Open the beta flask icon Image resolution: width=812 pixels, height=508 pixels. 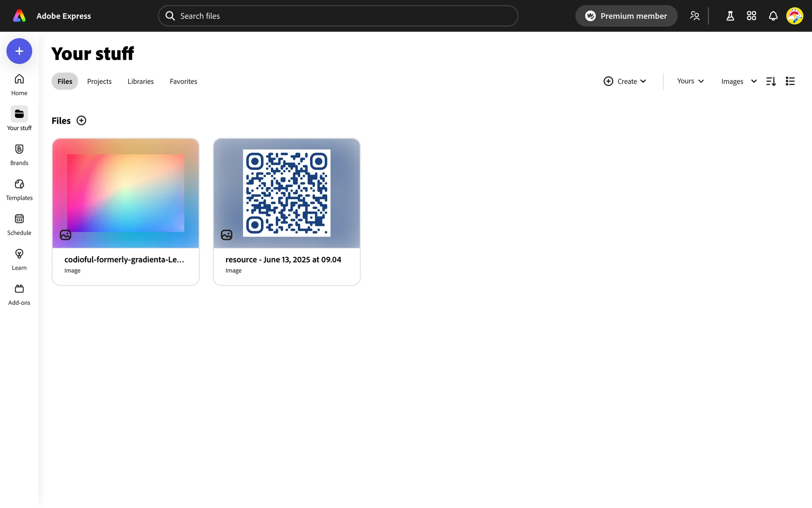[730, 16]
